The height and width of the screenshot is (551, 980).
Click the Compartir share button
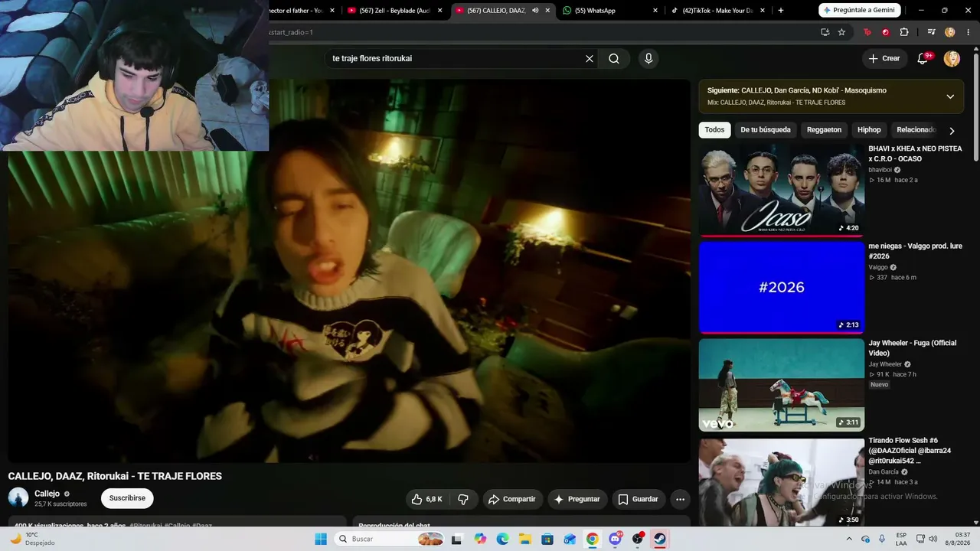click(x=513, y=499)
